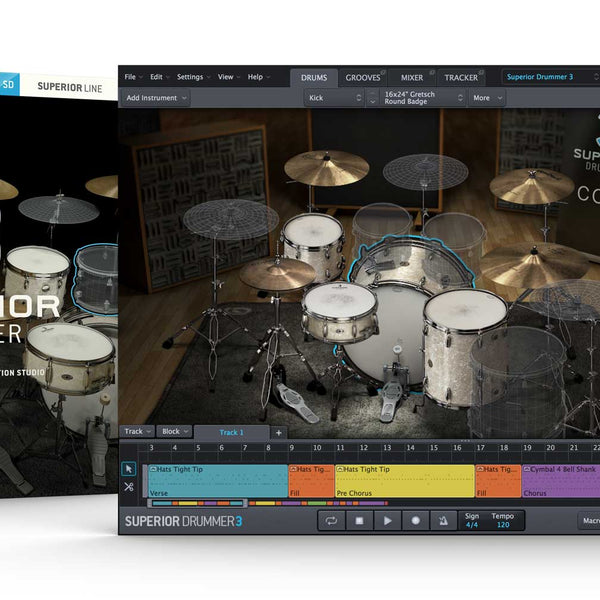Select the purple Chorus block
This screenshot has width=600, height=600.
[561, 481]
